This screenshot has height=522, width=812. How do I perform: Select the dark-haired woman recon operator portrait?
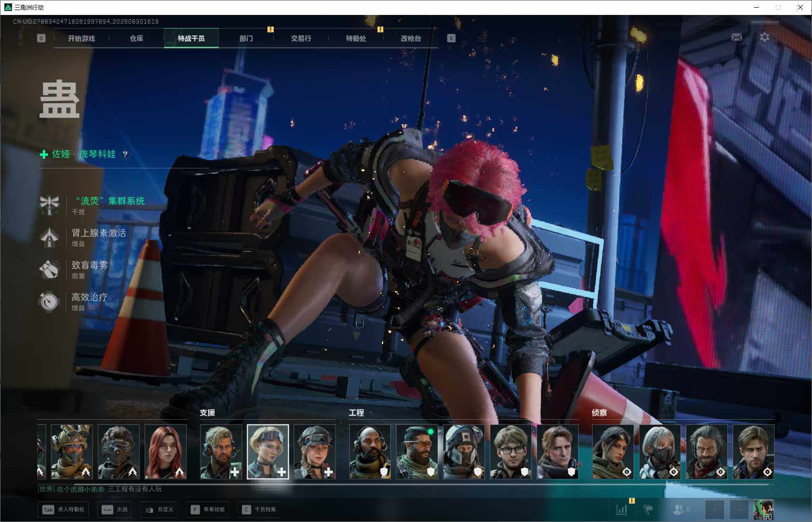(613, 452)
